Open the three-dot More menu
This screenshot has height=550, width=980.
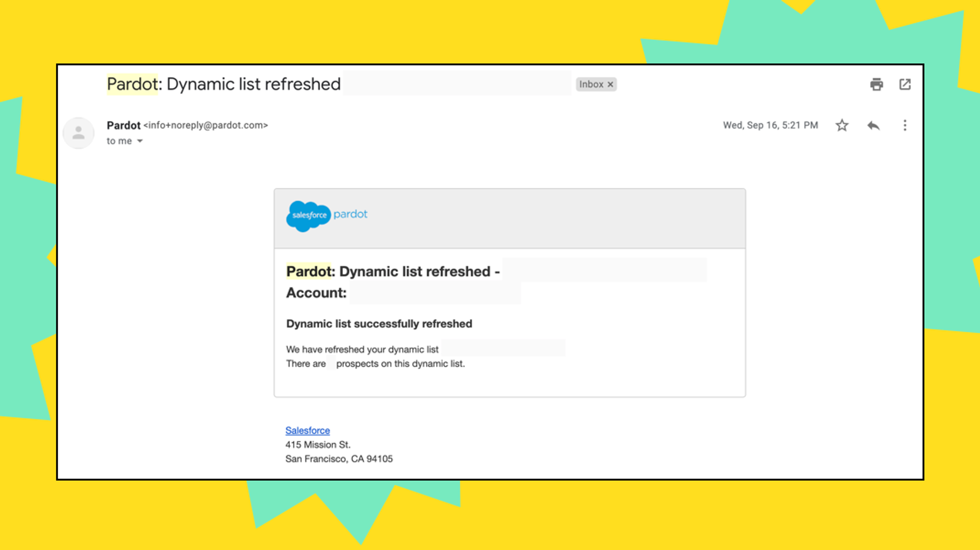coord(904,125)
